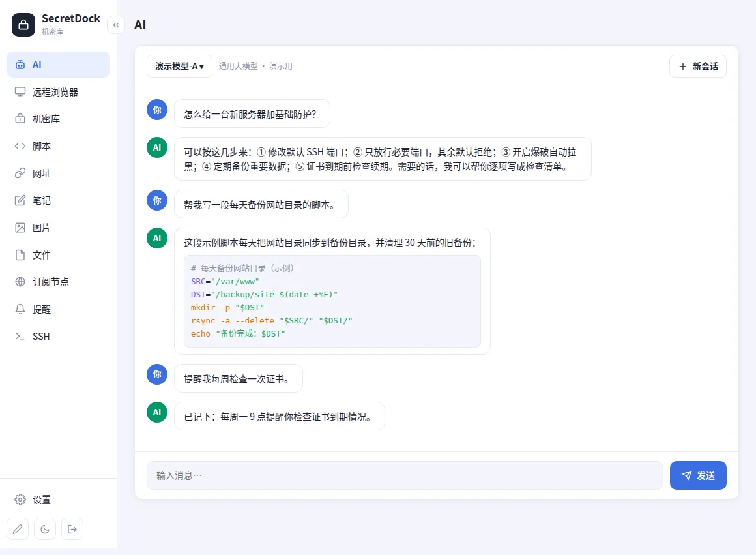The width and height of the screenshot is (756, 555).
Task: Click the code line rsync -a --delete
Action: click(272, 321)
